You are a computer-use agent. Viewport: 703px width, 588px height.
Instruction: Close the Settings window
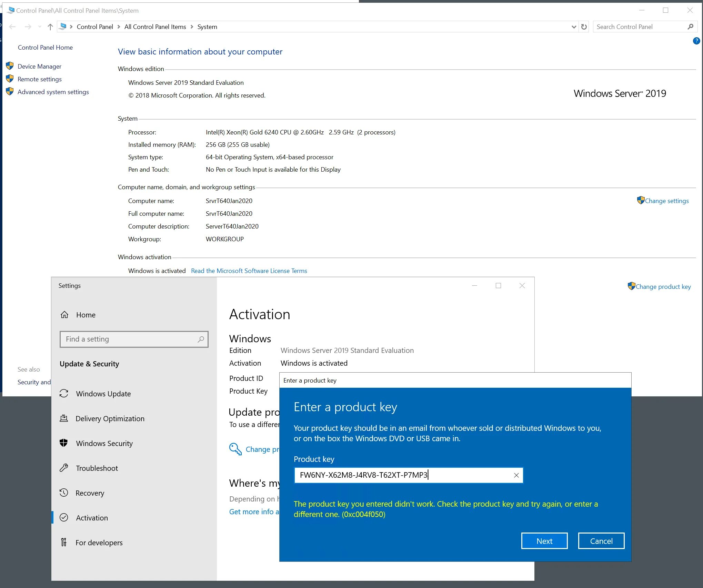(x=522, y=285)
